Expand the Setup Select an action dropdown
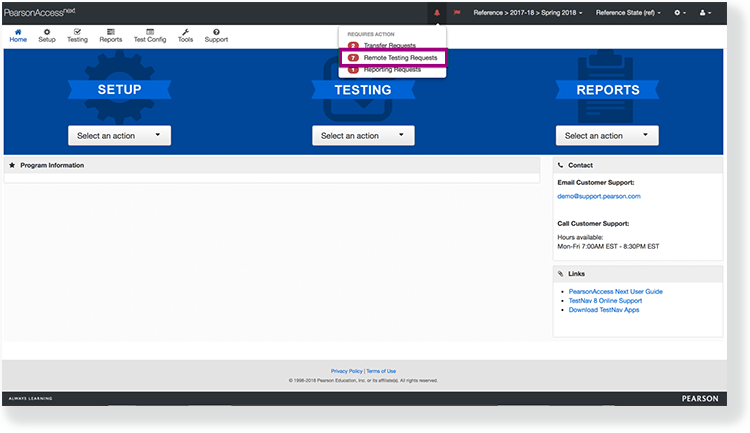Viewport: 750px width, 433px height. click(119, 135)
